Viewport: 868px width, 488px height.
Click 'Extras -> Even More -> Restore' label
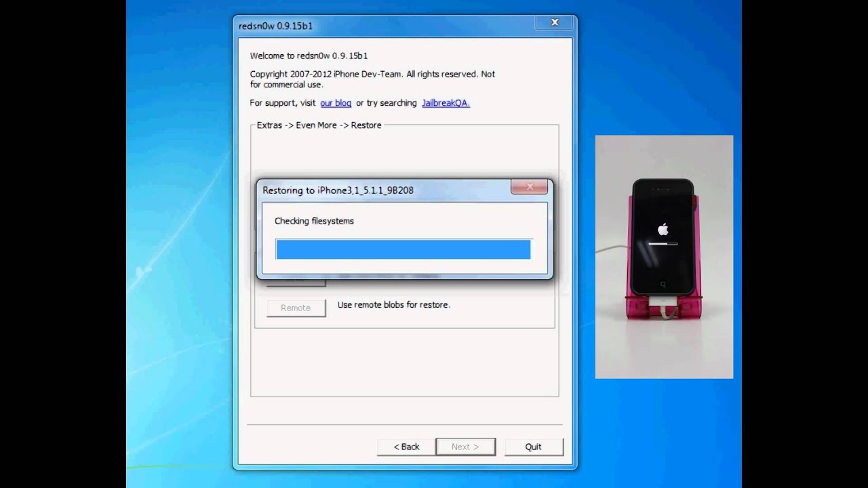coord(319,125)
